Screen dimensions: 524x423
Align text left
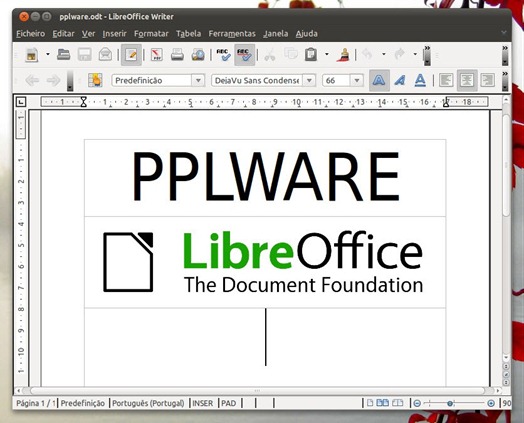[x=446, y=80]
